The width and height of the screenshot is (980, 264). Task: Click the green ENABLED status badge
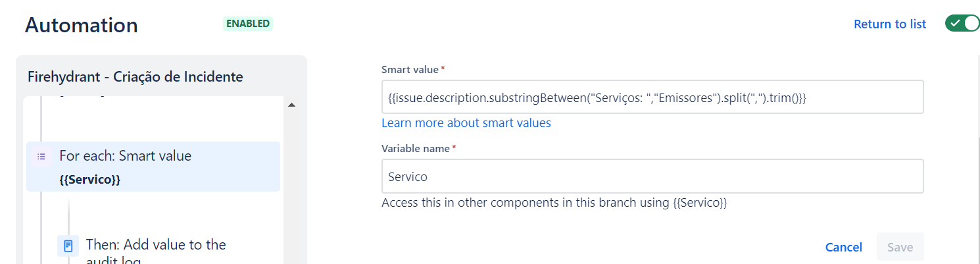[x=248, y=23]
